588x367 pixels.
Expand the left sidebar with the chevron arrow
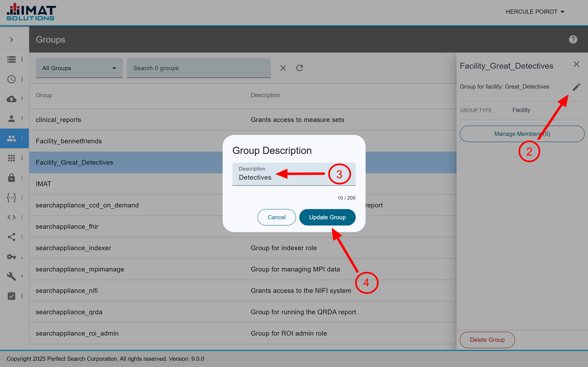(11, 40)
